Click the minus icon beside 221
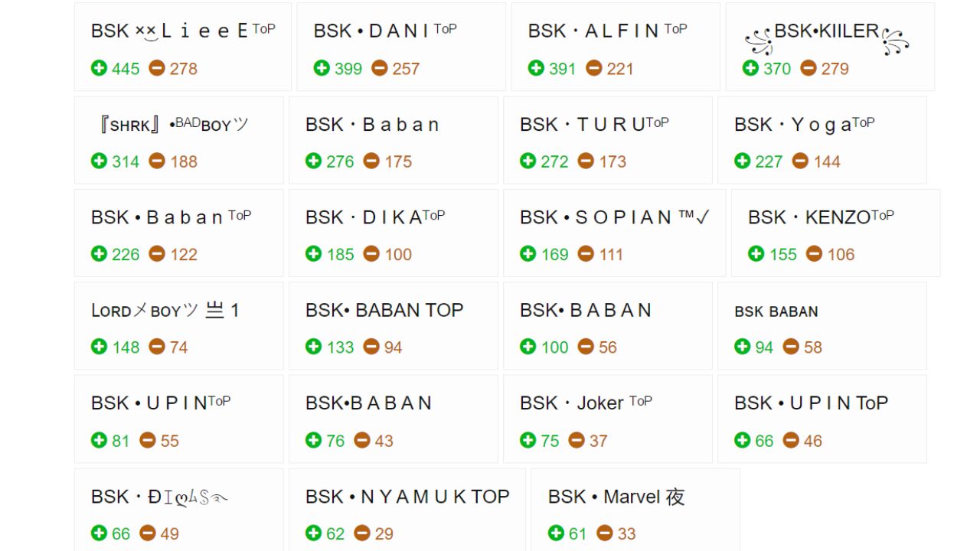This screenshot has height=551, width=980. tap(594, 68)
